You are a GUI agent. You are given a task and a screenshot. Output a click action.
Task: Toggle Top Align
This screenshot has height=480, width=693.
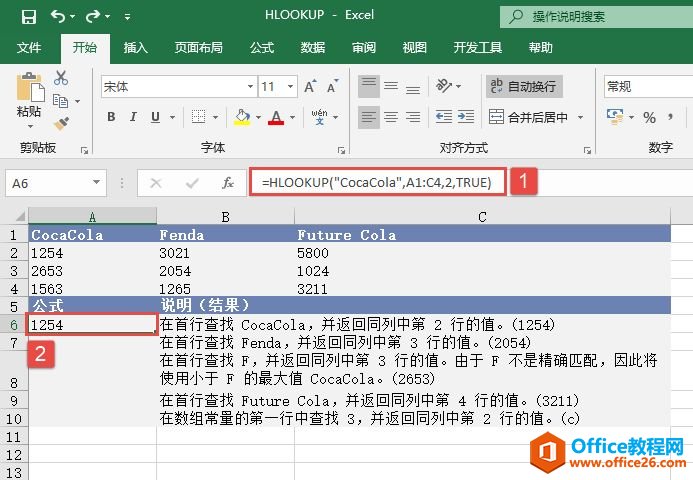pos(369,86)
